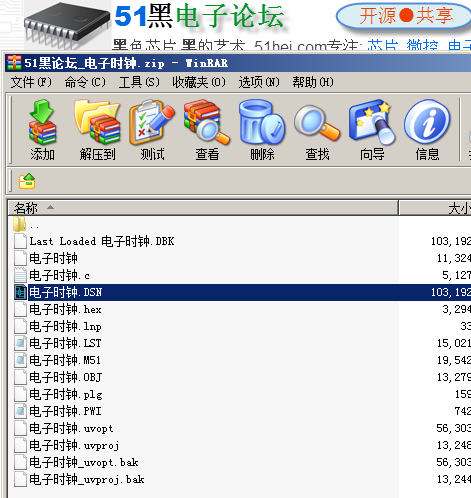The image size is (471, 498).
Task: Click the WinRAR title bar app icon
Action: [x=14, y=63]
